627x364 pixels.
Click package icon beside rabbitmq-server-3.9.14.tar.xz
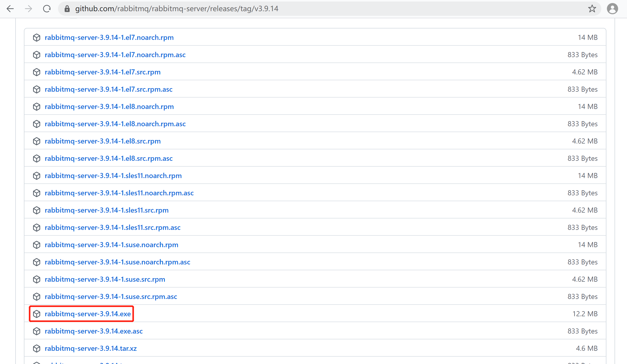[x=37, y=349]
